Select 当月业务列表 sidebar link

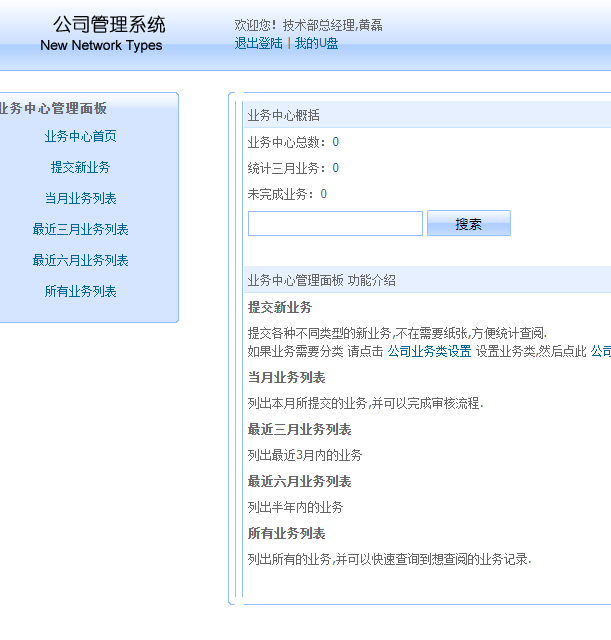[80, 198]
